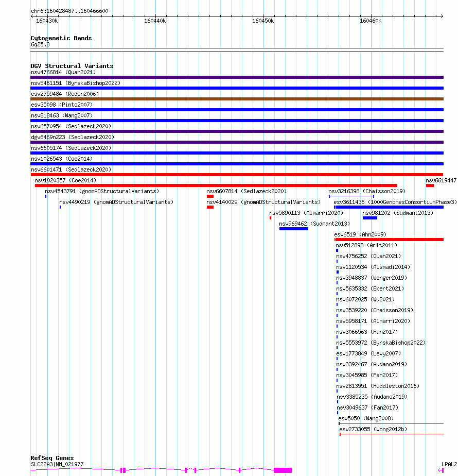Click the right arrow of the ruler

[442, 16]
